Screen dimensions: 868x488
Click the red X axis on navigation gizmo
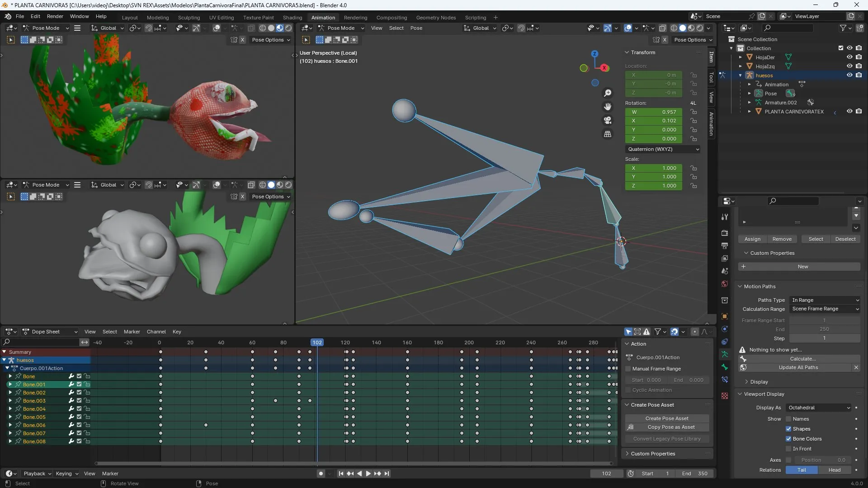(x=604, y=68)
